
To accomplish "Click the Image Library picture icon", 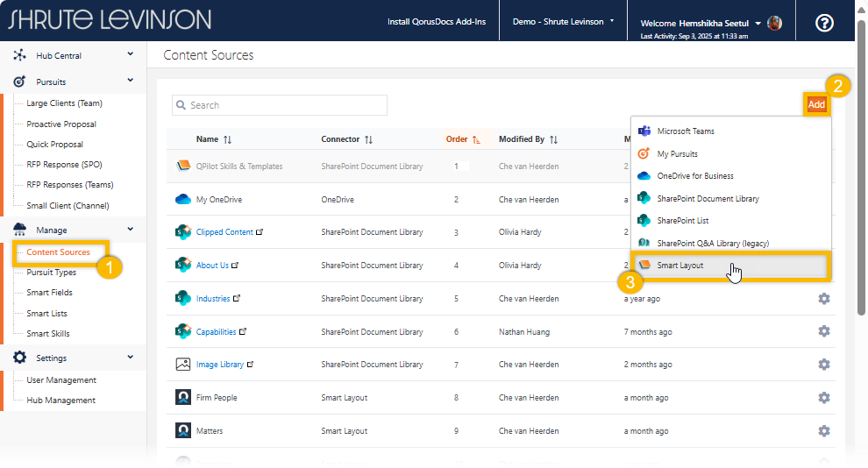I will (x=183, y=365).
